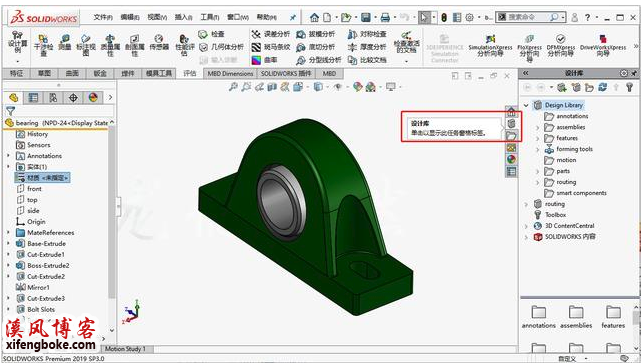Collapse the Design Library tree node
This screenshot has height=363, width=642.
point(526,105)
